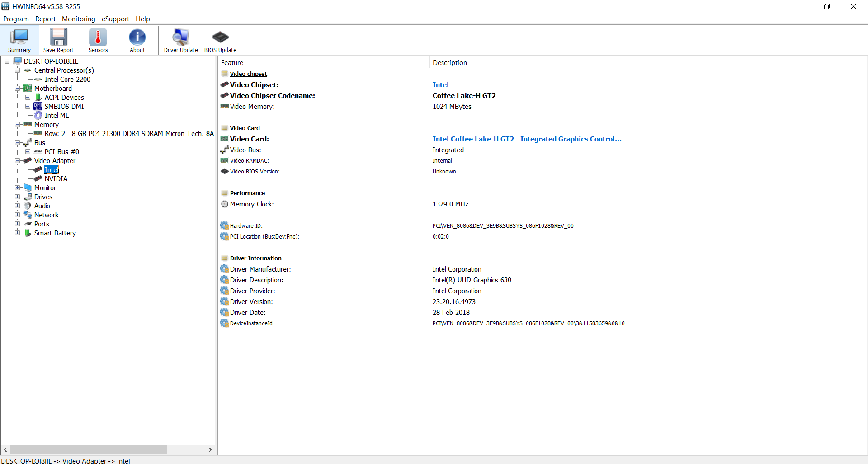This screenshot has height=464, width=868.
Task: Click the icon beside Hardware ID row
Action: pyautogui.click(x=225, y=225)
